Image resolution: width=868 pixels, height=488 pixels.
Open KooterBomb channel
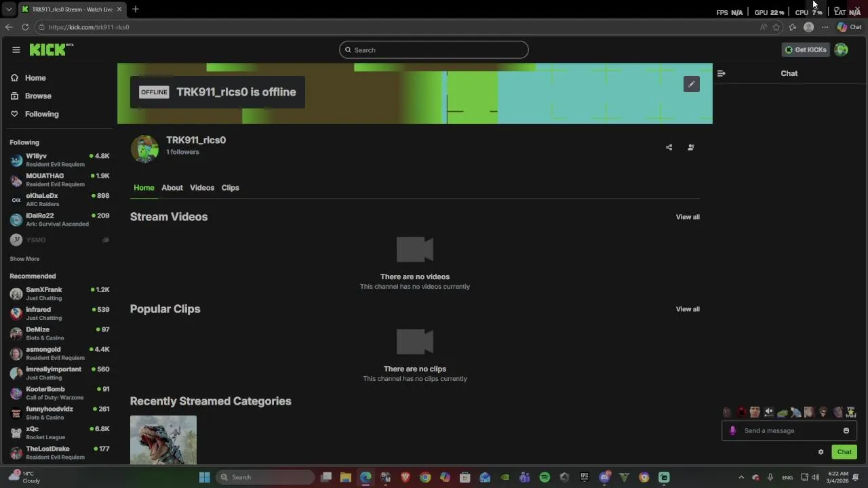point(60,393)
